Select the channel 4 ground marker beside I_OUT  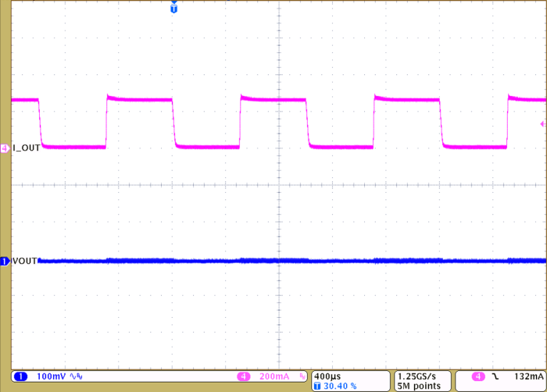pyautogui.click(x=5, y=148)
